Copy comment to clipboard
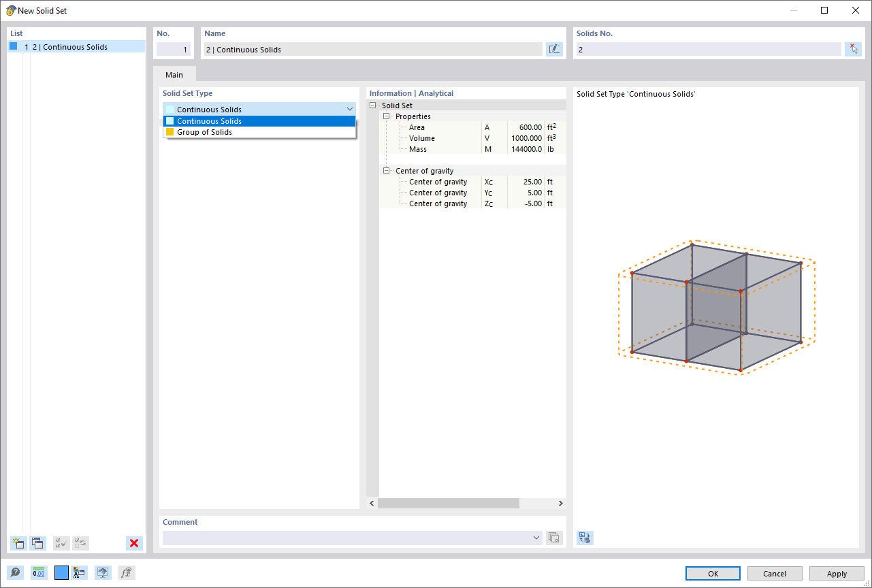Image resolution: width=872 pixels, height=588 pixels. pos(554,538)
